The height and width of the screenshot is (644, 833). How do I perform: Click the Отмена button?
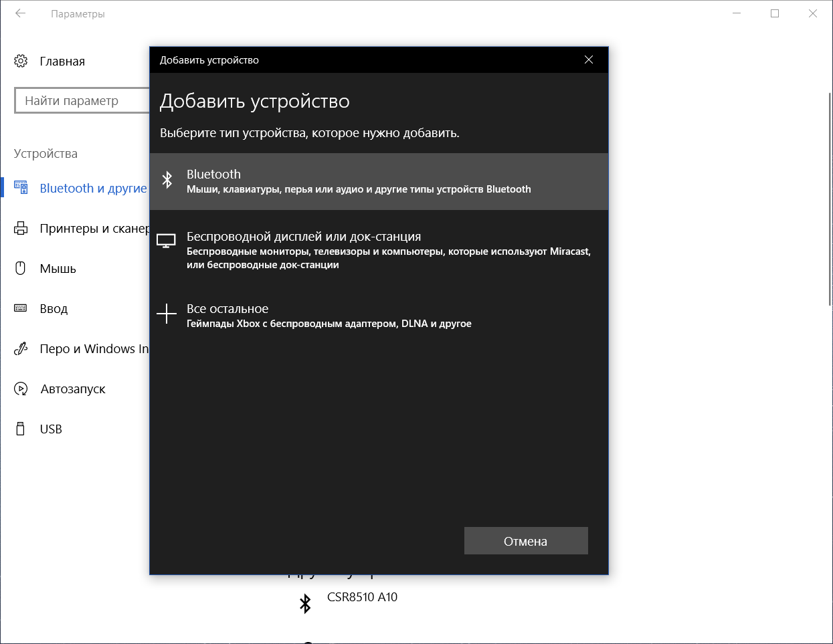[x=526, y=541]
